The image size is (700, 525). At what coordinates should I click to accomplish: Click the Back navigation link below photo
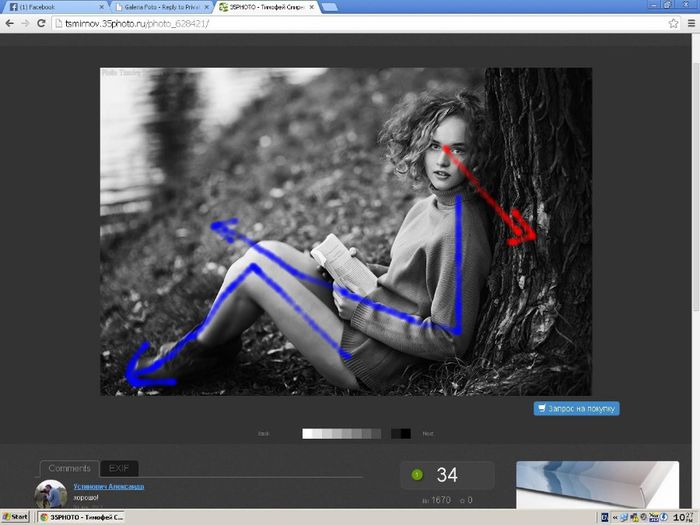tap(263, 433)
